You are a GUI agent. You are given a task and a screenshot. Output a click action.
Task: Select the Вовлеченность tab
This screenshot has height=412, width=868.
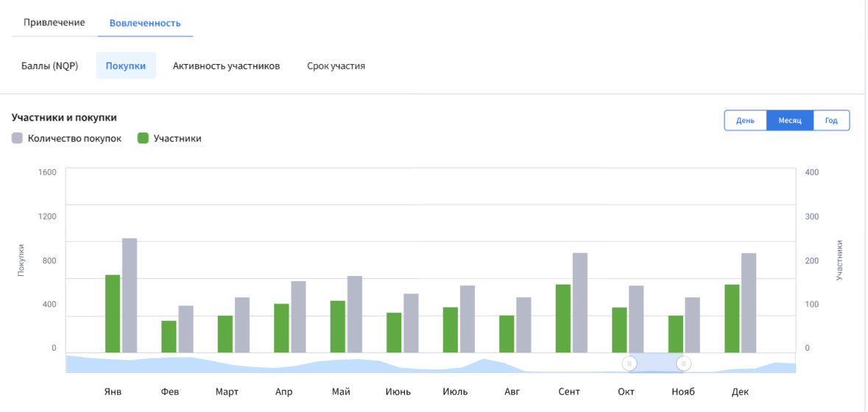coord(145,23)
